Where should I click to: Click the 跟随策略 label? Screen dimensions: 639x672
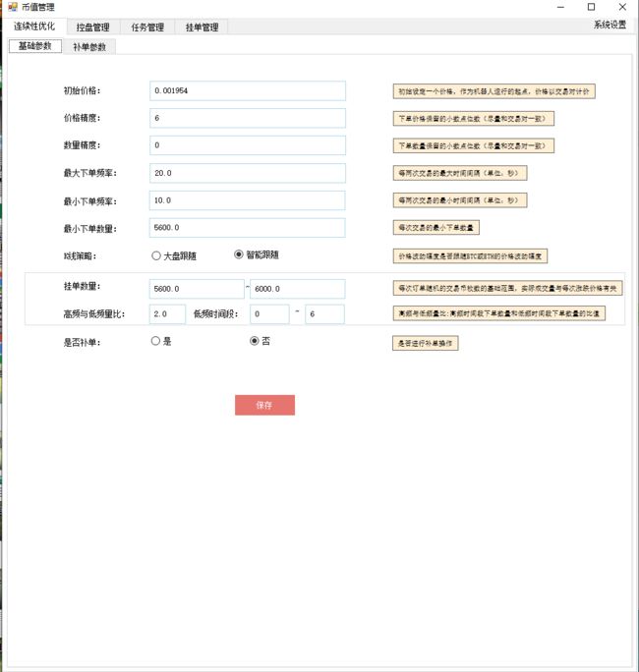click(x=81, y=255)
